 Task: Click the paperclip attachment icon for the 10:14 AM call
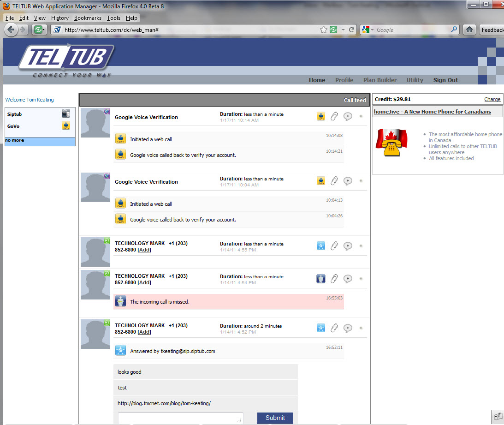coord(334,116)
